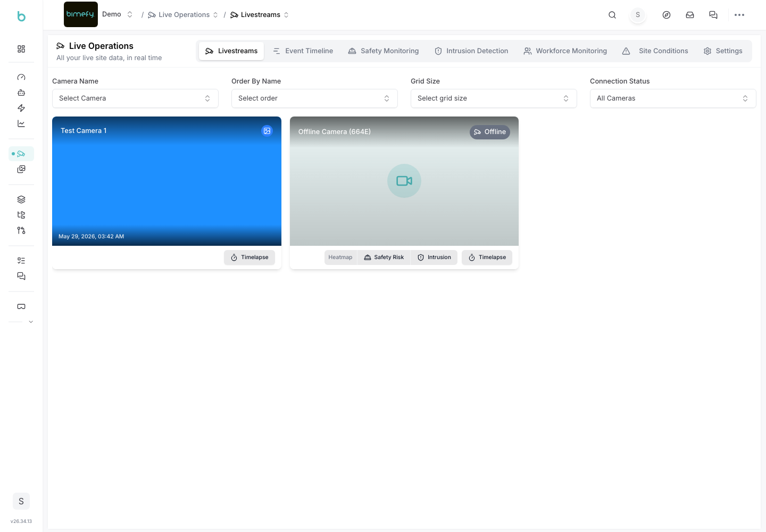
Task: Open the checklist icon in sidebar
Action: 21,261
